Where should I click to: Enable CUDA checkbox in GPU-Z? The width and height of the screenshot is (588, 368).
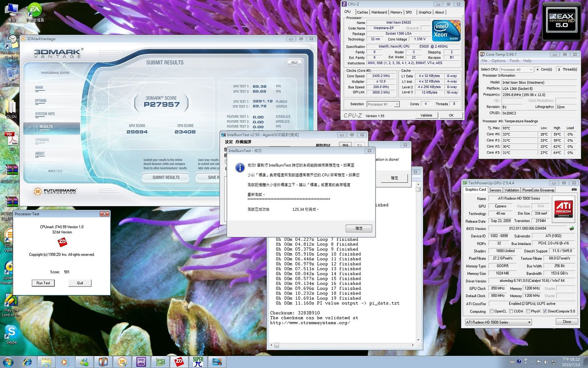pyautogui.click(x=511, y=311)
